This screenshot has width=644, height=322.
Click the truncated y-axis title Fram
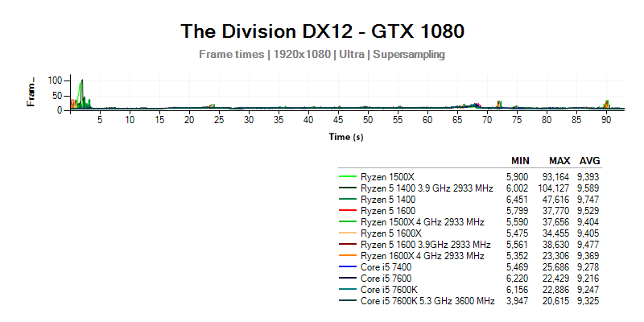31,93
